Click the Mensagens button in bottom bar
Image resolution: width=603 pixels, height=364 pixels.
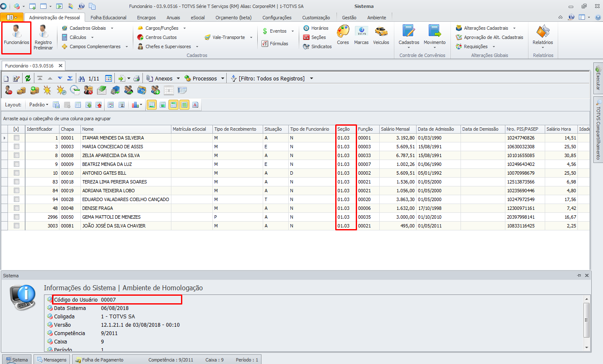click(x=52, y=360)
